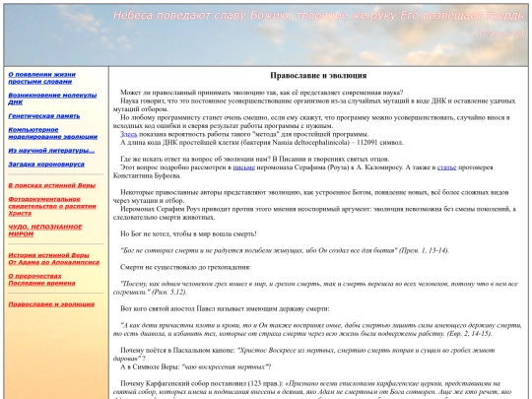
Task: Follow the 'письме' link about иеромонаха Серафима
Action: click(x=244, y=167)
